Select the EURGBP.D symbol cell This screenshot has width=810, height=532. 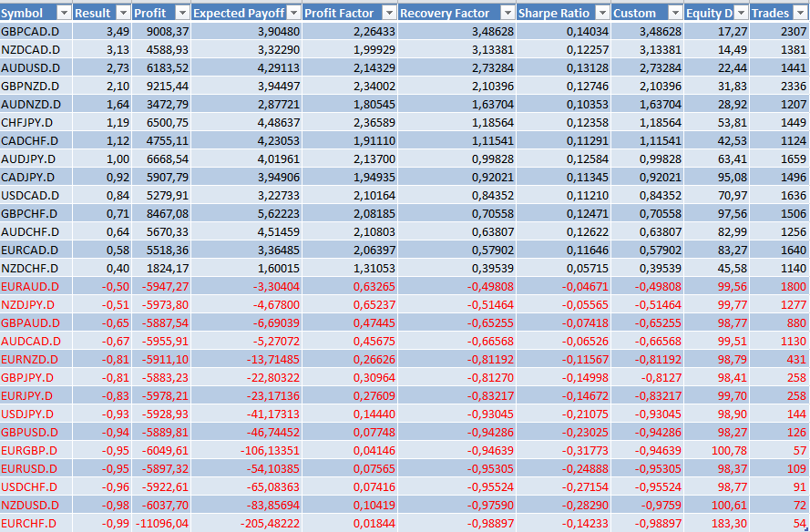click(36, 450)
